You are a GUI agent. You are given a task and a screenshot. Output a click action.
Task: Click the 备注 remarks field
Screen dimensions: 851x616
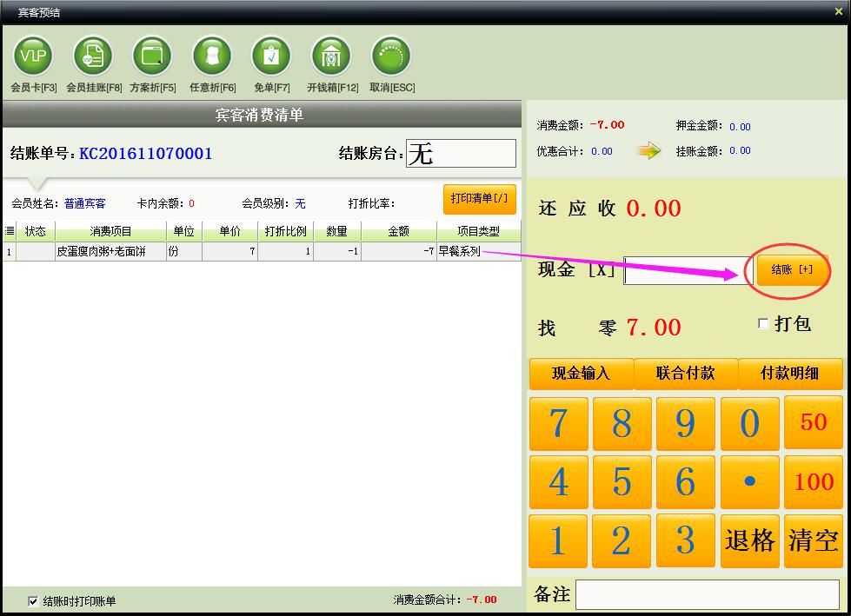pyautogui.click(x=708, y=595)
